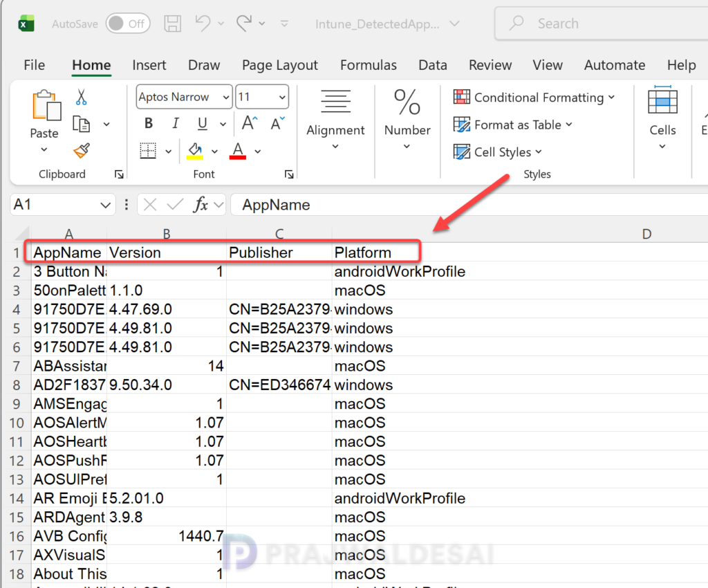Screen dimensions: 708x588
Task: Toggle Bold formatting
Action: tap(149, 123)
